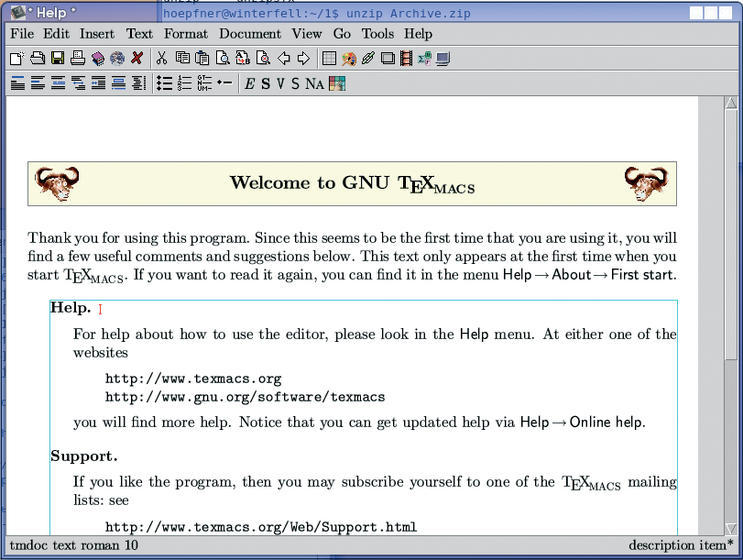Create a new document with the toolbar icon
This screenshot has width=743, height=560.
[17, 59]
